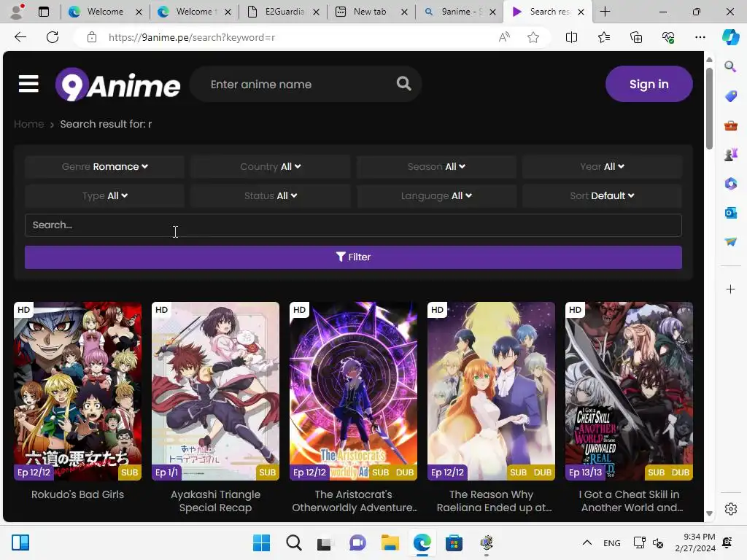This screenshot has width=747, height=560.
Task: Expand the Season All dropdown
Action: pyautogui.click(x=436, y=167)
